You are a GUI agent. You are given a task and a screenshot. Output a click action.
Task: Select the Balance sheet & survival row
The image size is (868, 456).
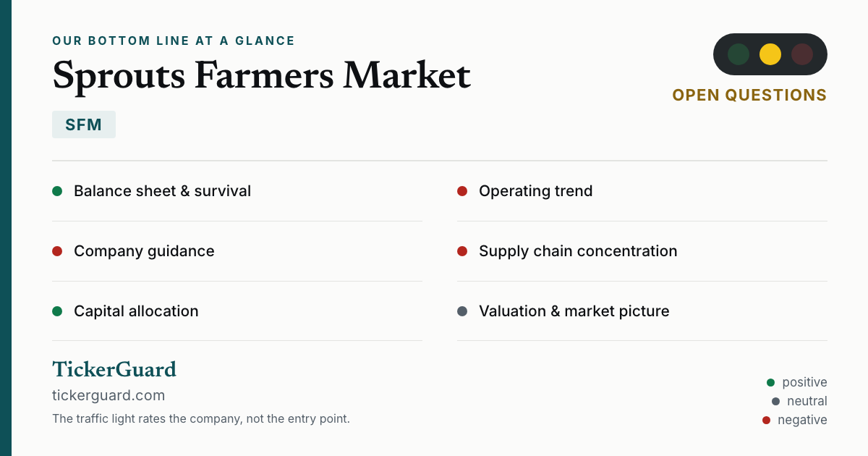point(237,191)
